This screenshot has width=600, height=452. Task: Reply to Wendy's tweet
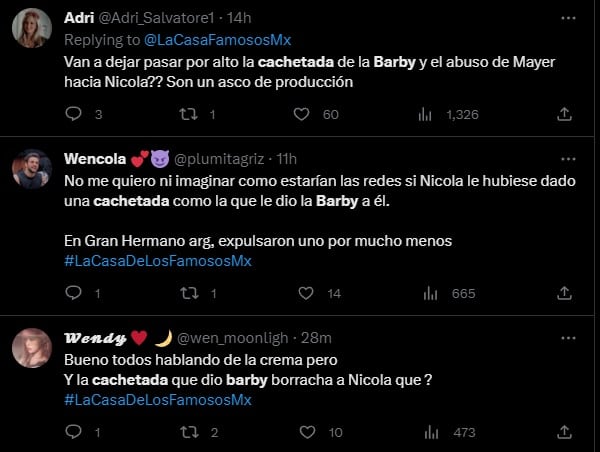(x=73, y=432)
